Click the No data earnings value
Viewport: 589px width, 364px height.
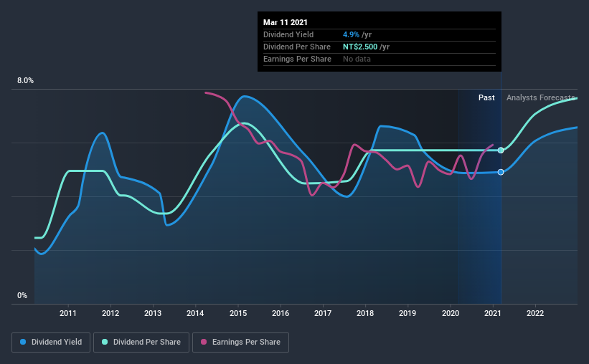[x=357, y=59]
